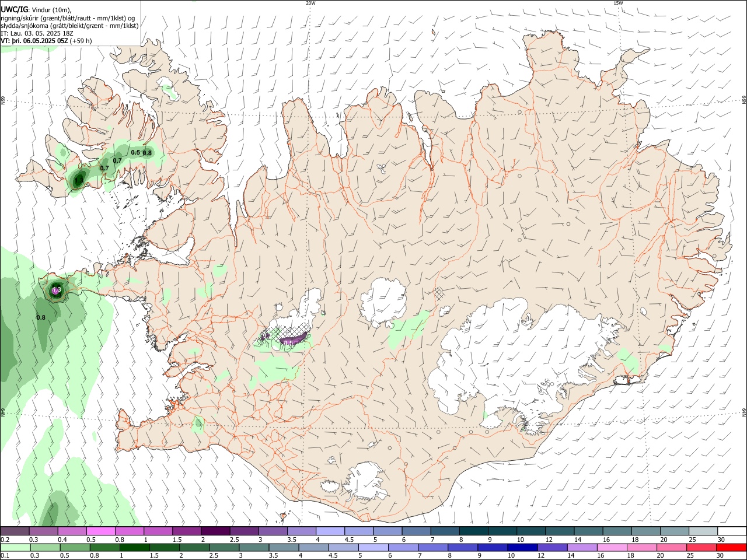Click the 10 label in upper legend
The width and height of the screenshot is (747, 560).
click(x=521, y=540)
